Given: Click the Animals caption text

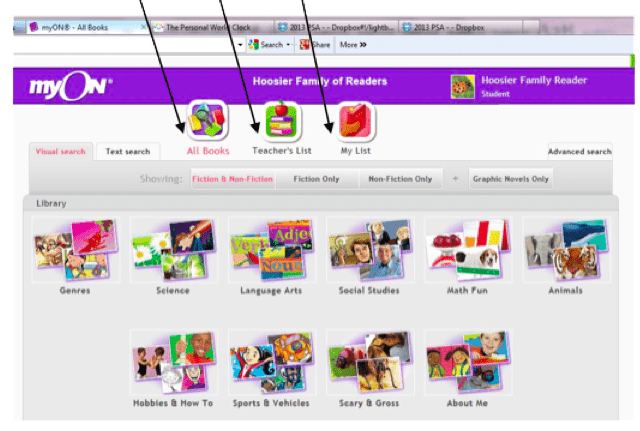Looking at the screenshot, I should click(565, 291).
